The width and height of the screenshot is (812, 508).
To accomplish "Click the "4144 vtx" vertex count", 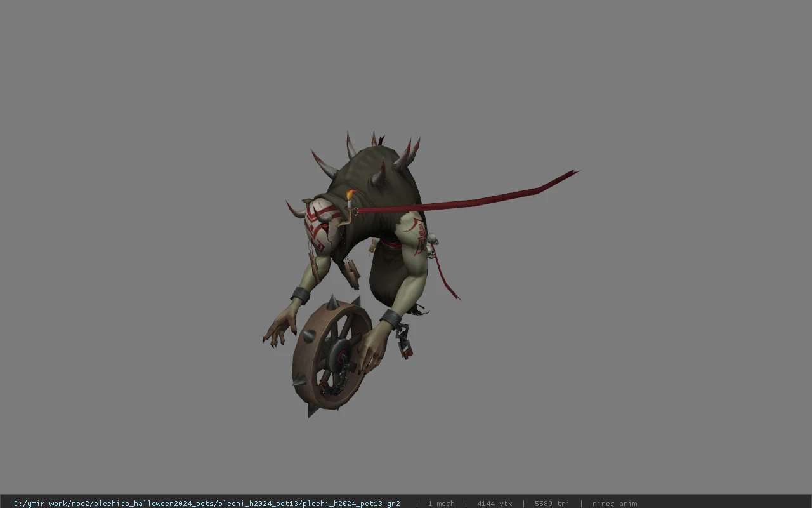I will pyautogui.click(x=495, y=504).
